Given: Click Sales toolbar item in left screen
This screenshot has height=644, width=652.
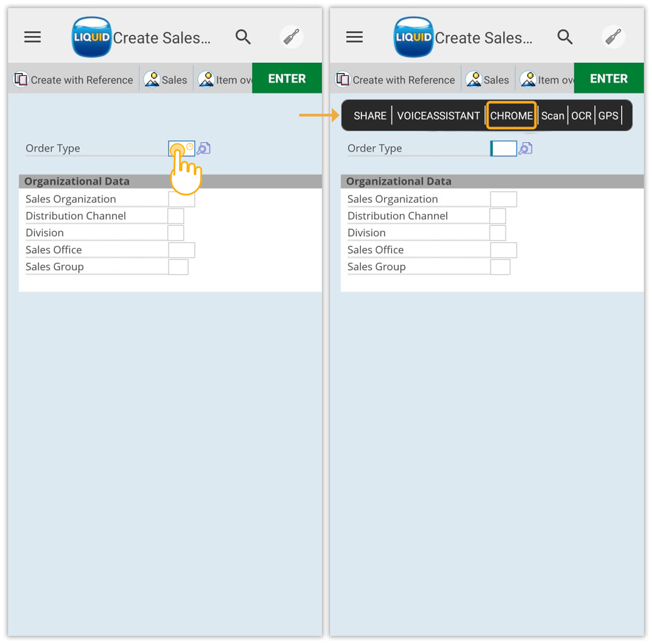Looking at the screenshot, I should tap(166, 79).
